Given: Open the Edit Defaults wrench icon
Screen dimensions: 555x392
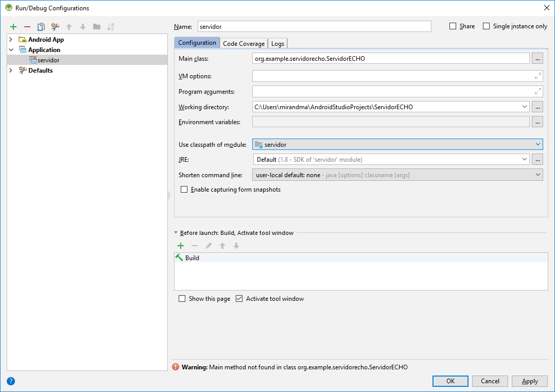Looking at the screenshot, I should 55,27.
